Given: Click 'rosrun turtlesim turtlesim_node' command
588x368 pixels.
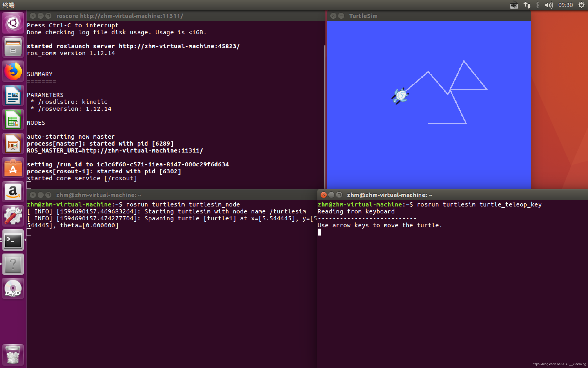Looking at the screenshot, I should point(183,204).
